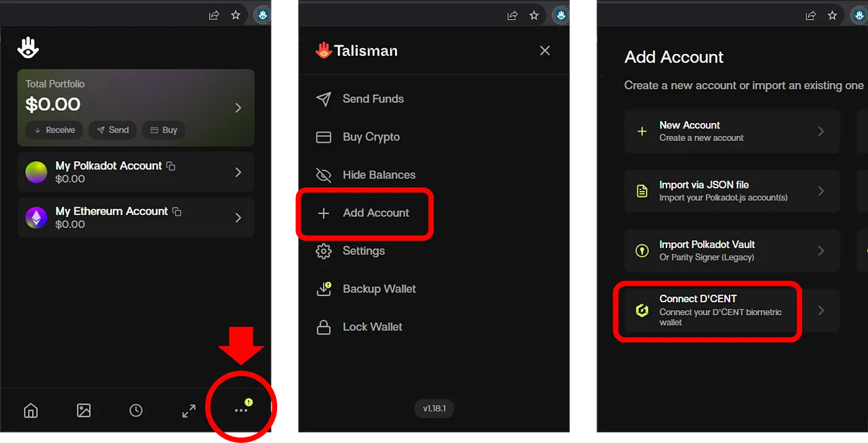
Task: Open Settings from the menu
Action: 363,251
